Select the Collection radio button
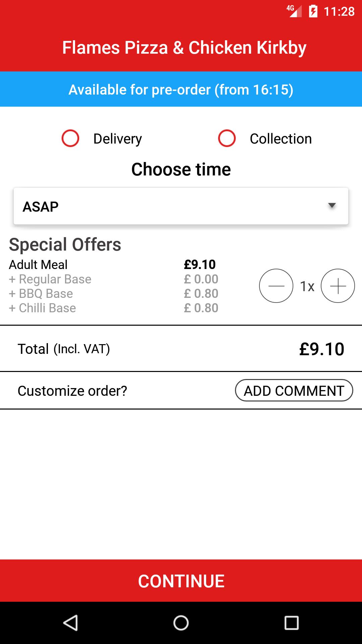Screen dimensions: 362x644 tap(227, 138)
